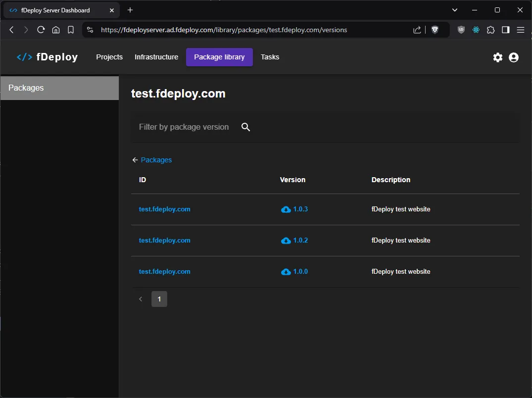Click the back arrow next to Packages
This screenshot has width=532, height=398.
(x=135, y=159)
